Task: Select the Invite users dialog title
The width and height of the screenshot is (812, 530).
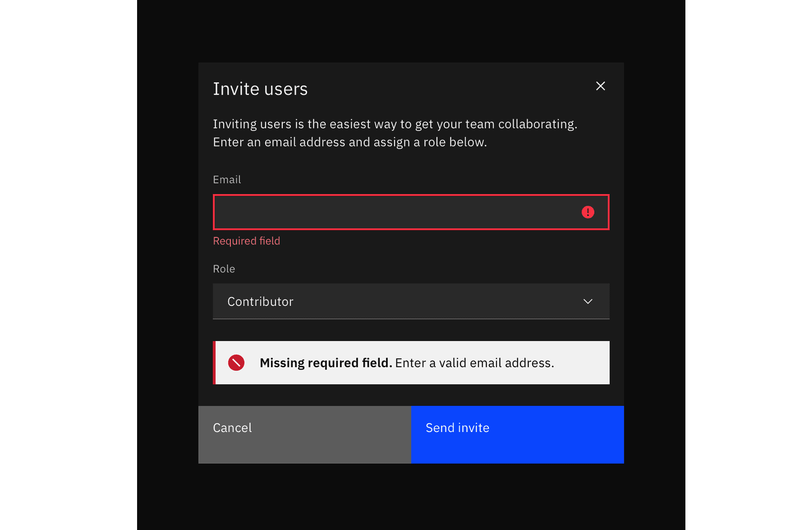Action: 260,88
